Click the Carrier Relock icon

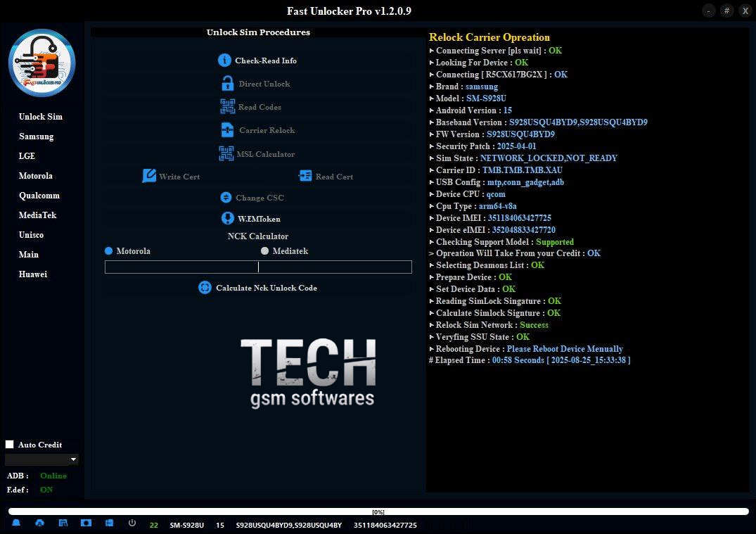coord(228,130)
